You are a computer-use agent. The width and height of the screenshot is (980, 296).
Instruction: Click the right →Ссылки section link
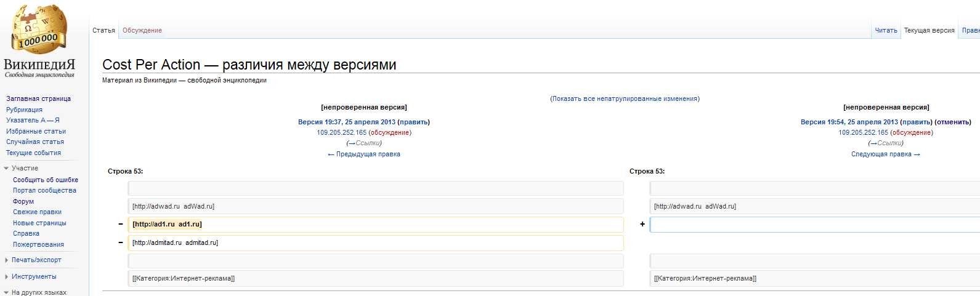tap(886, 143)
